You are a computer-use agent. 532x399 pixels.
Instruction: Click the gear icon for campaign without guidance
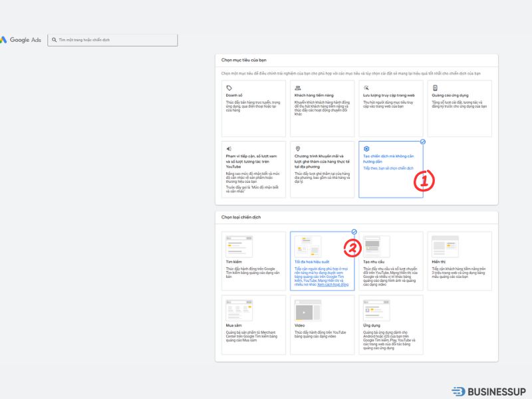tap(366, 148)
